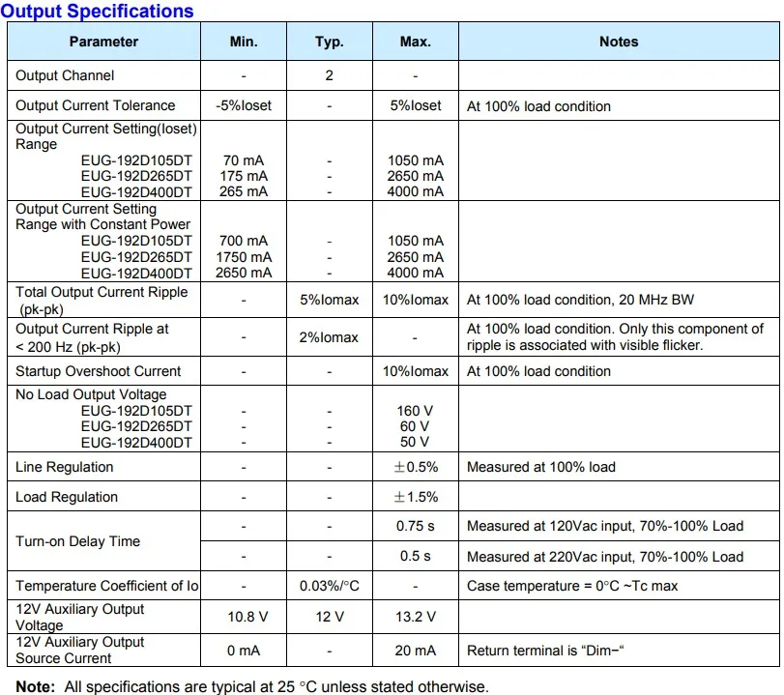The width and height of the screenshot is (784, 695).
Task: Click the 'Measured at 120Vac input' note
Action: coord(605,526)
